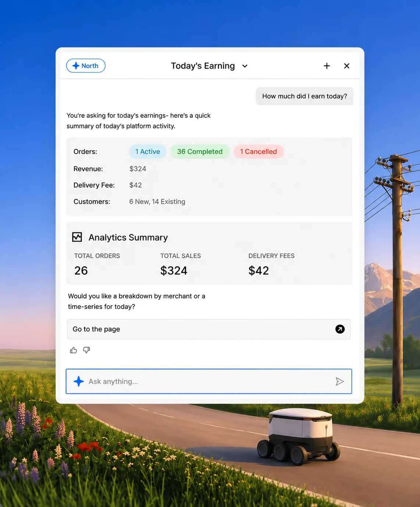Click the TOTAL SALES value $324
Viewport: 420px width, 507px height.
point(174,271)
